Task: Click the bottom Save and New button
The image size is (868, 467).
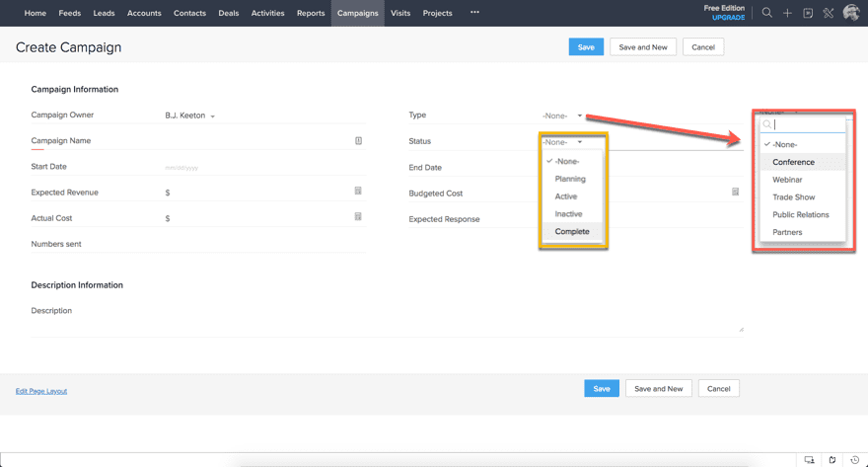Action: (658, 388)
